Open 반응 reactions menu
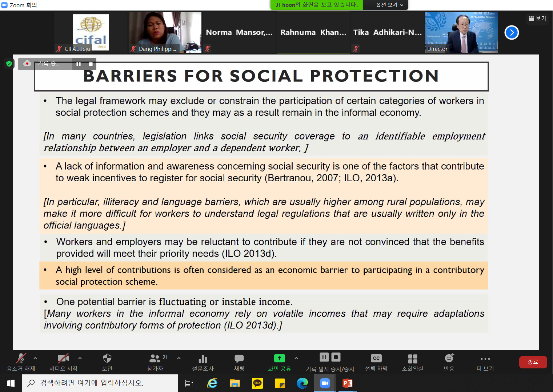 click(449, 362)
